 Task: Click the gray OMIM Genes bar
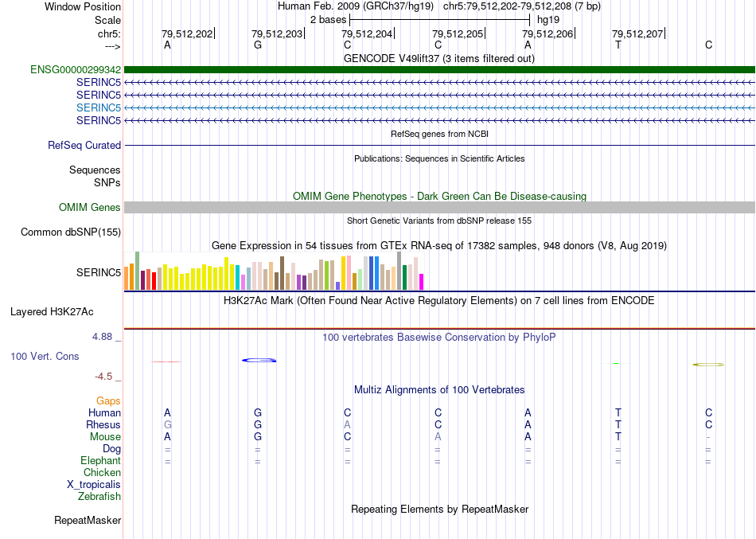point(439,208)
